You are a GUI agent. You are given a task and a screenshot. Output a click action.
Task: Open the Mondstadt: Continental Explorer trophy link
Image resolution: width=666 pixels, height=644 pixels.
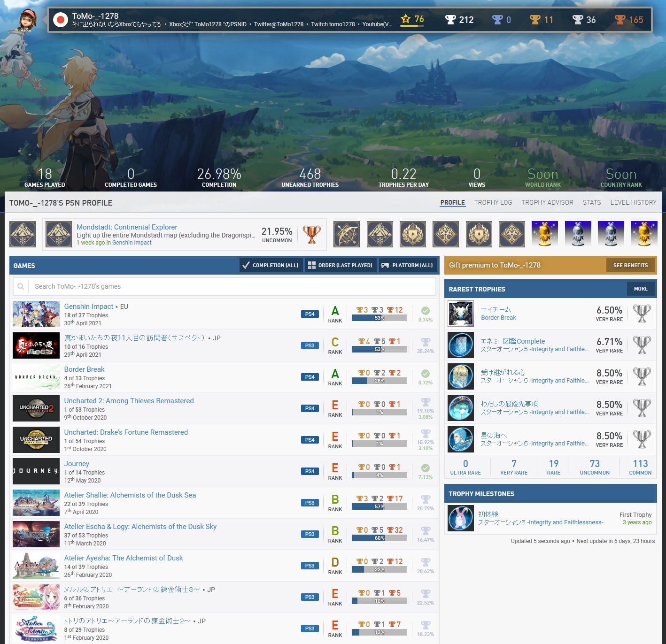click(127, 227)
